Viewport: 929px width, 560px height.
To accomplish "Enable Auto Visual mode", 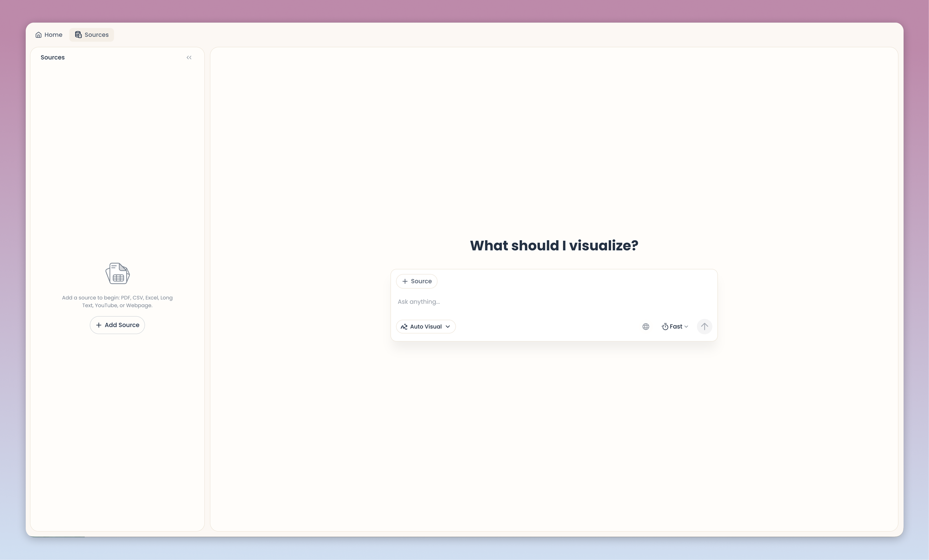I will click(425, 326).
